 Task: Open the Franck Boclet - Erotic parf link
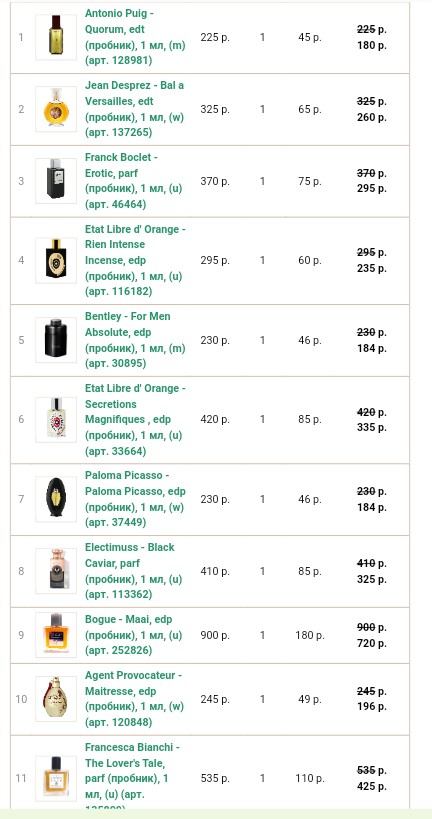(x=134, y=181)
